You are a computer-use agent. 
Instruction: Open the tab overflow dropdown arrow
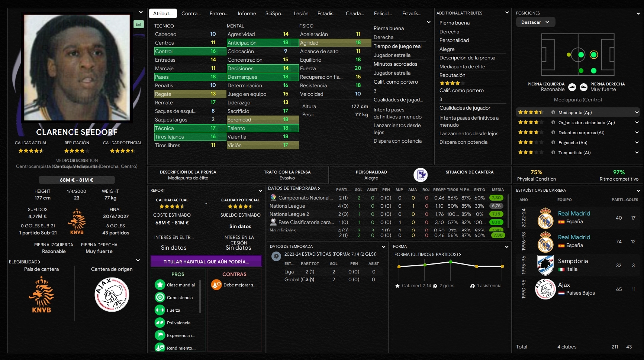pyautogui.click(x=428, y=22)
